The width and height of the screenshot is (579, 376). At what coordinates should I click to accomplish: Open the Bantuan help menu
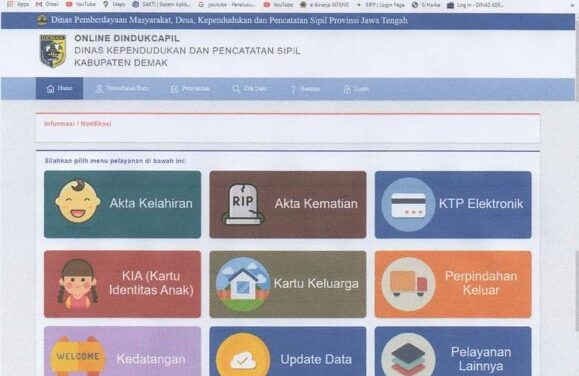[305, 89]
